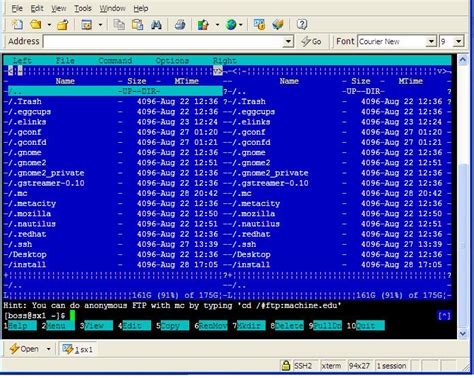Click the 9 PullDn function key label

325,326
